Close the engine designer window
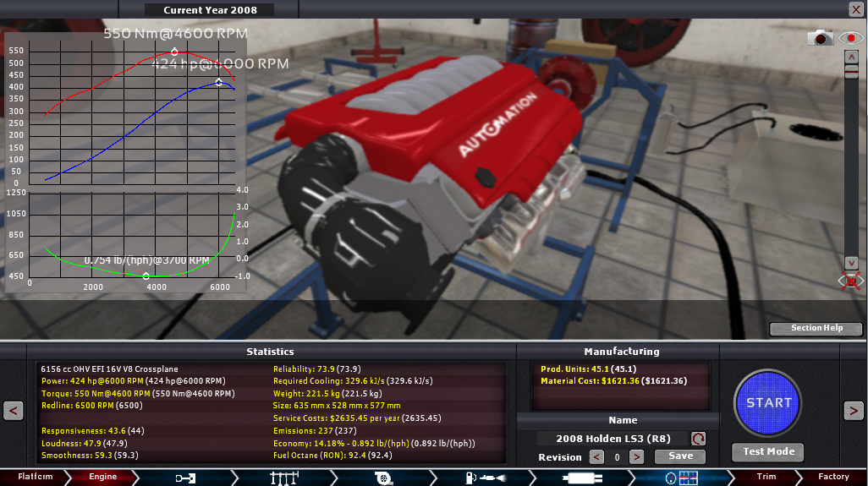Image resolution: width=868 pixels, height=486 pixels. click(x=856, y=8)
